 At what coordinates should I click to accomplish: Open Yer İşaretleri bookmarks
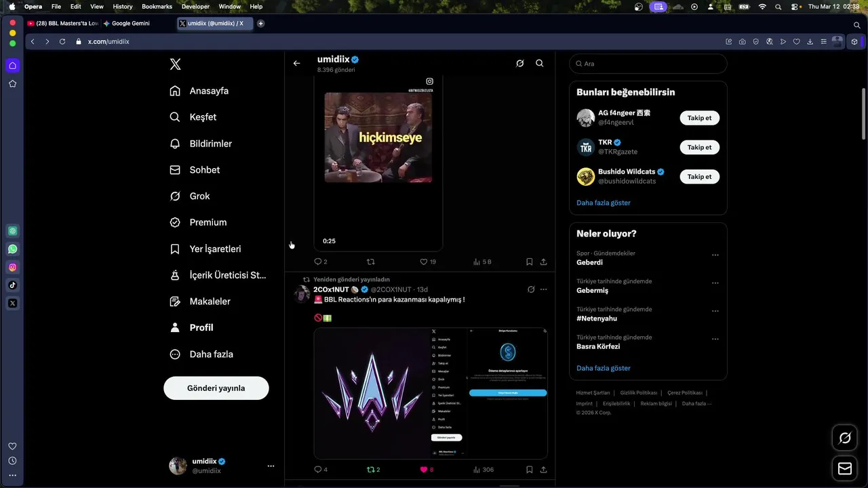click(x=205, y=249)
